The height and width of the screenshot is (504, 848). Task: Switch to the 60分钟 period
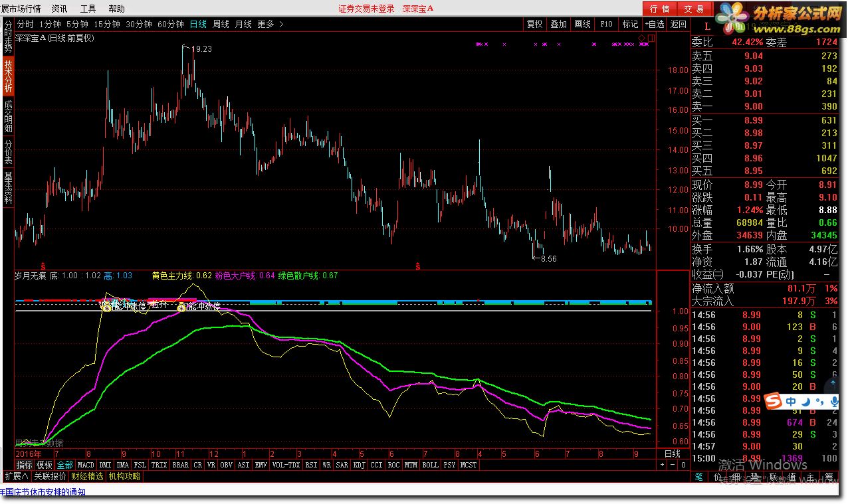pyautogui.click(x=170, y=24)
